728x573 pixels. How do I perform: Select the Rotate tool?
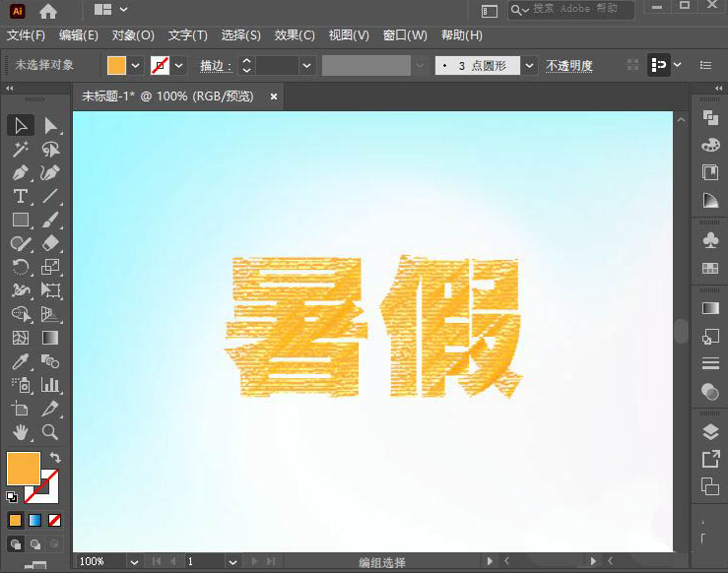[x=21, y=267]
